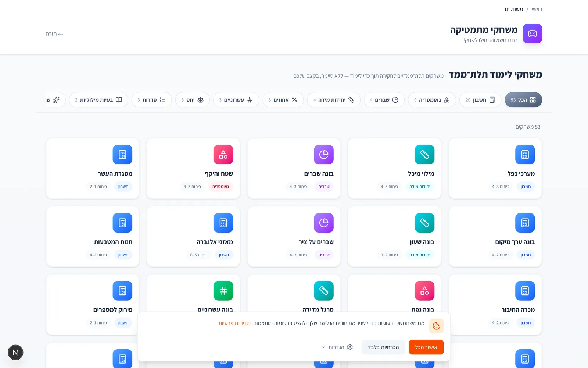Select the הכל 53 filter tab

point(523,100)
